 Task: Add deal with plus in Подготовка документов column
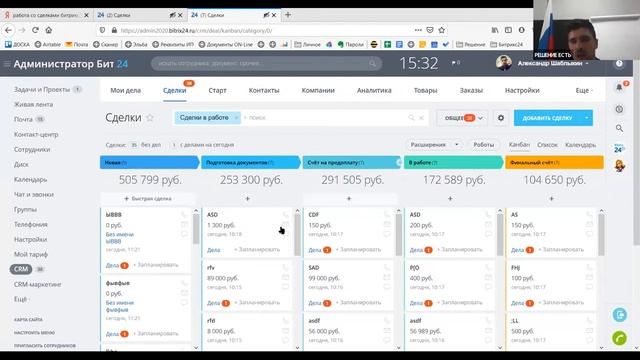pos(248,199)
